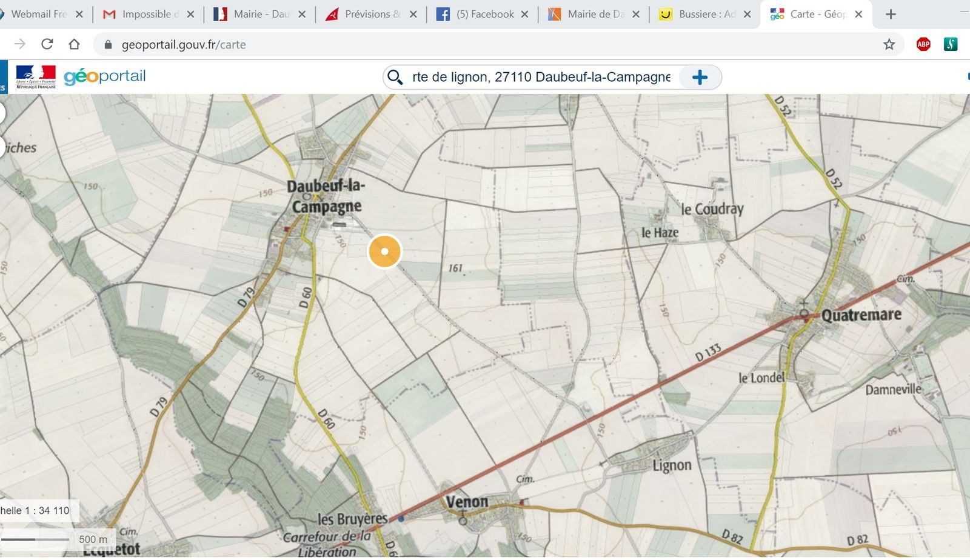Click the le Haze label
The height and width of the screenshot is (560, 970).
coord(660,233)
